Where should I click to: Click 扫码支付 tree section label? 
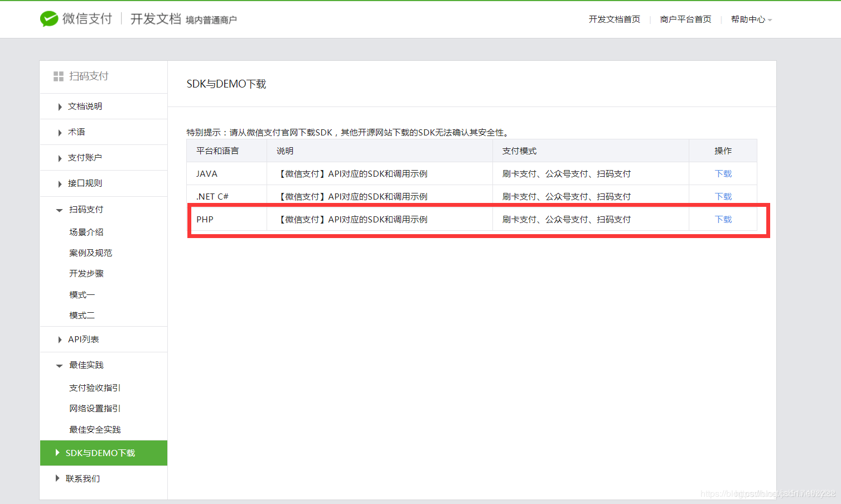(x=86, y=209)
